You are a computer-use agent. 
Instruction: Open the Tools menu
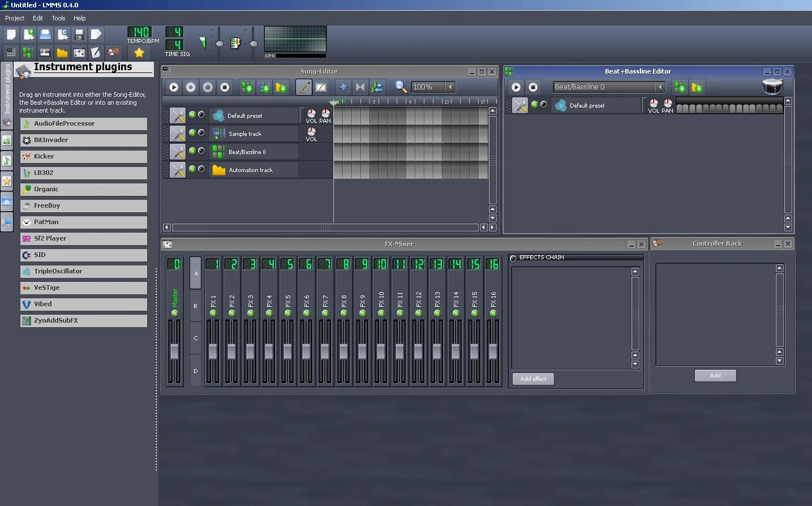click(x=58, y=18)
